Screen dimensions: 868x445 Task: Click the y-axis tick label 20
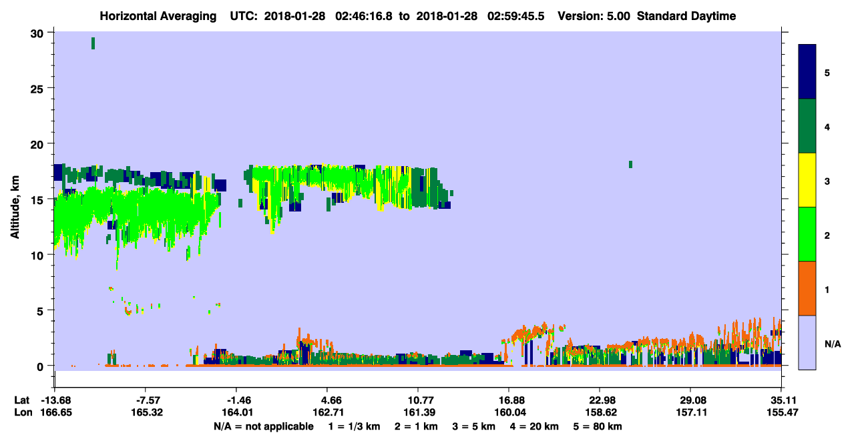click(38, 144)
